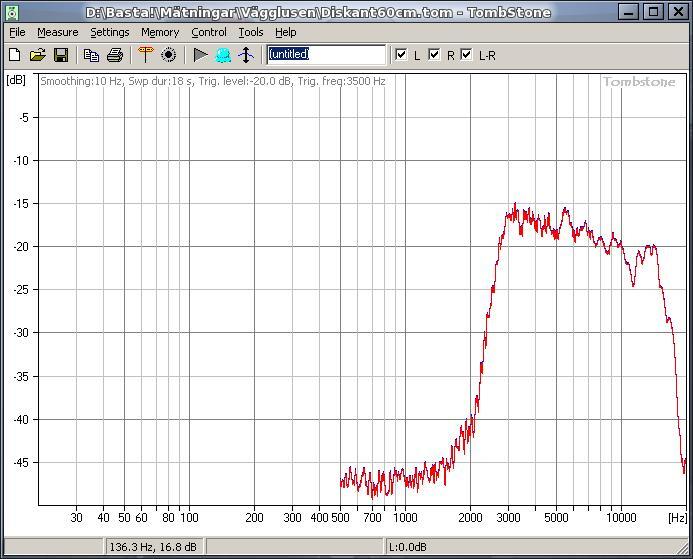Copy graph with the copy icon

pos(92,55)
